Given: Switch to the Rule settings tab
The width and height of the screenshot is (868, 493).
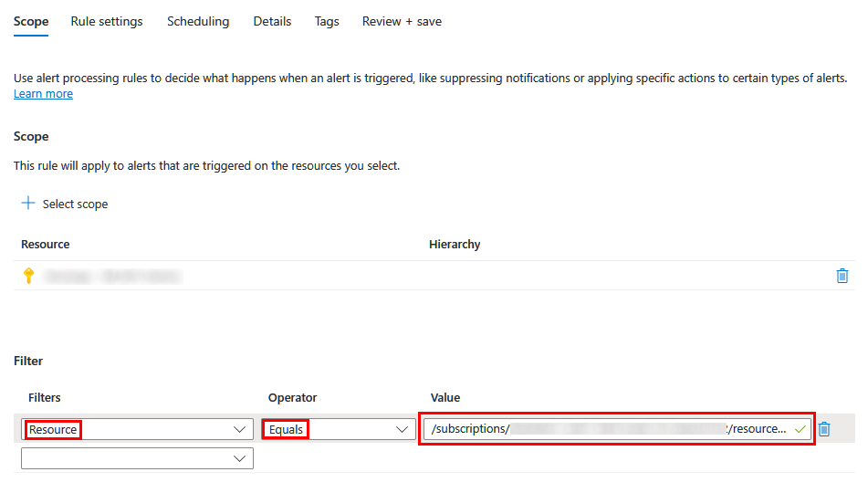Looking at the screenshot, I should point(107,21).
